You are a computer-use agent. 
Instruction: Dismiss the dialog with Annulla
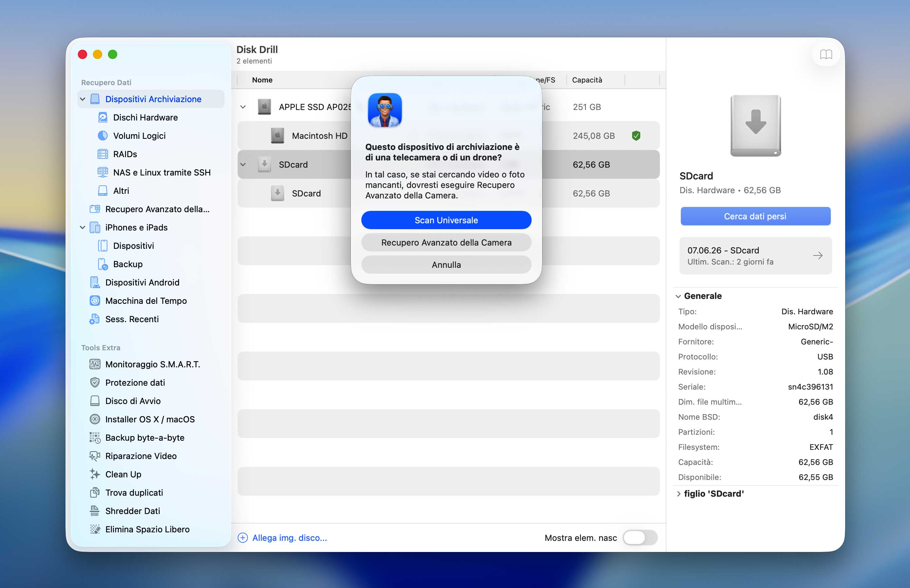point(446,264)
